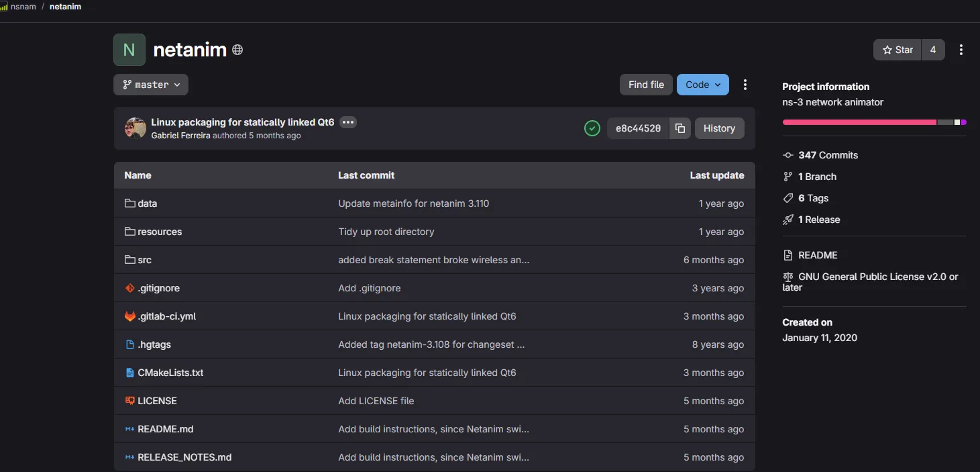Open the repository actions menu beside Code

[x=745, y=85]
